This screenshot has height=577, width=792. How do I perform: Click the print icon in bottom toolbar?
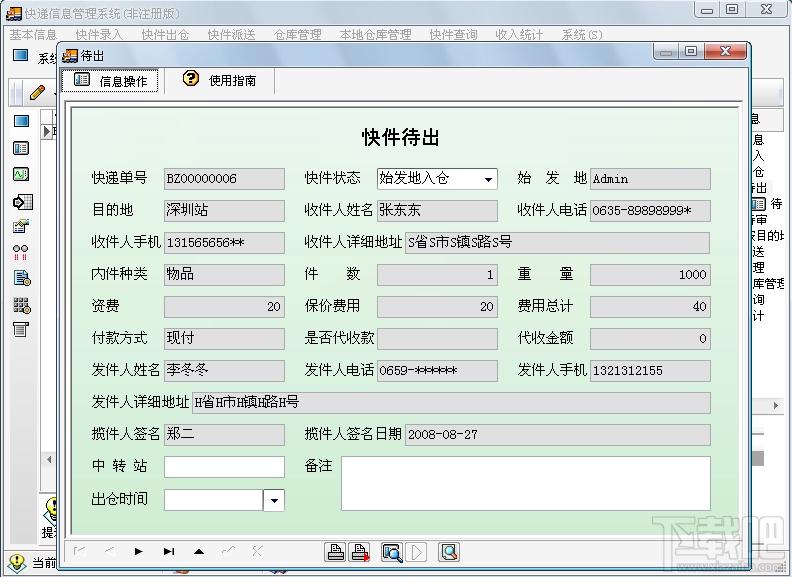click(x=334, y=552)
